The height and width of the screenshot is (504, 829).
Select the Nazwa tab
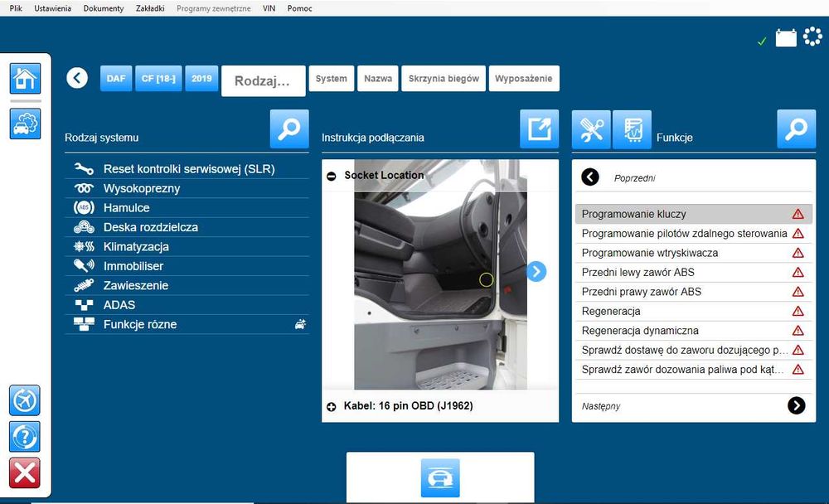point(378,78)
